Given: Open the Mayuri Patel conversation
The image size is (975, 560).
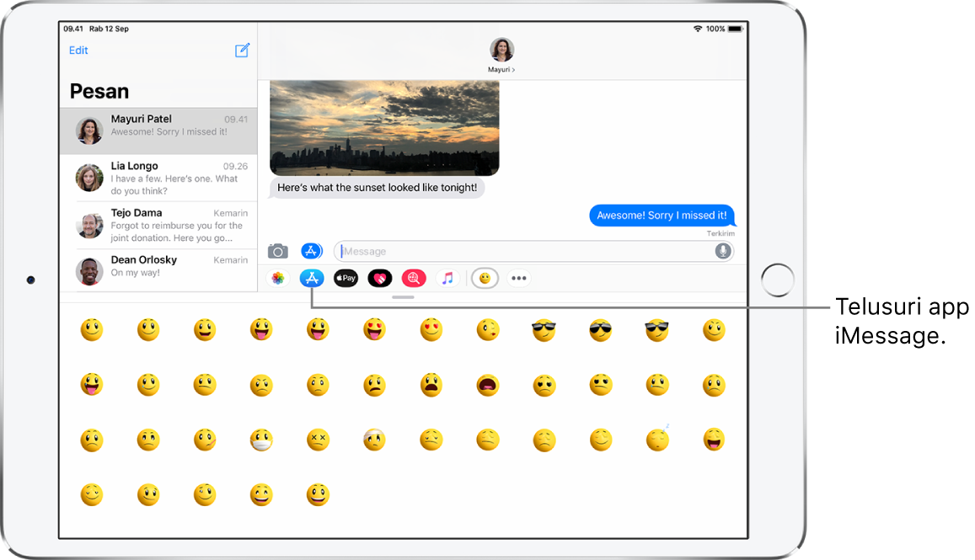Looking at the screenshot, I should 158,131.
